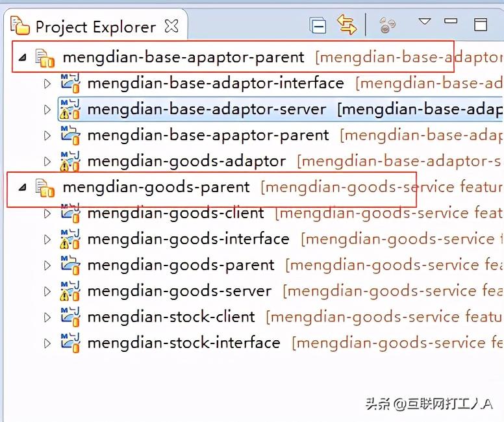Expand the mengdian-goods-server project node
The height and width of the screenshot is (422, 504).
point(47,292)
